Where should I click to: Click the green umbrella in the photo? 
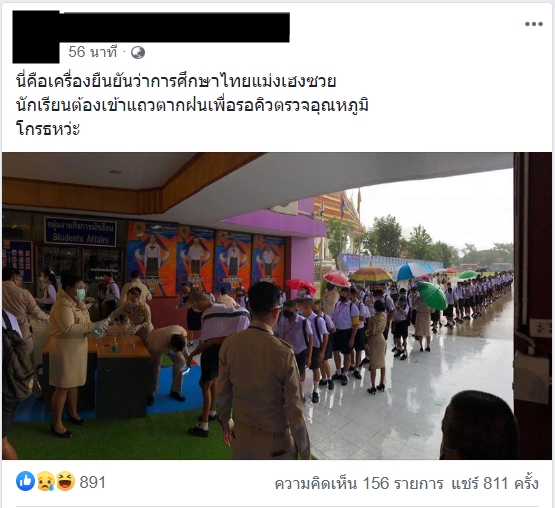(432, 296)
